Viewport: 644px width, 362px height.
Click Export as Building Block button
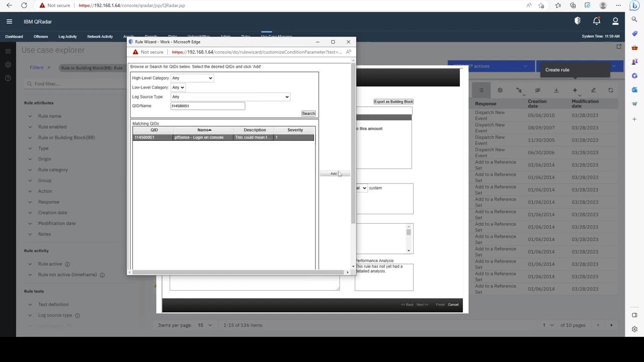[x=393, y=102]
